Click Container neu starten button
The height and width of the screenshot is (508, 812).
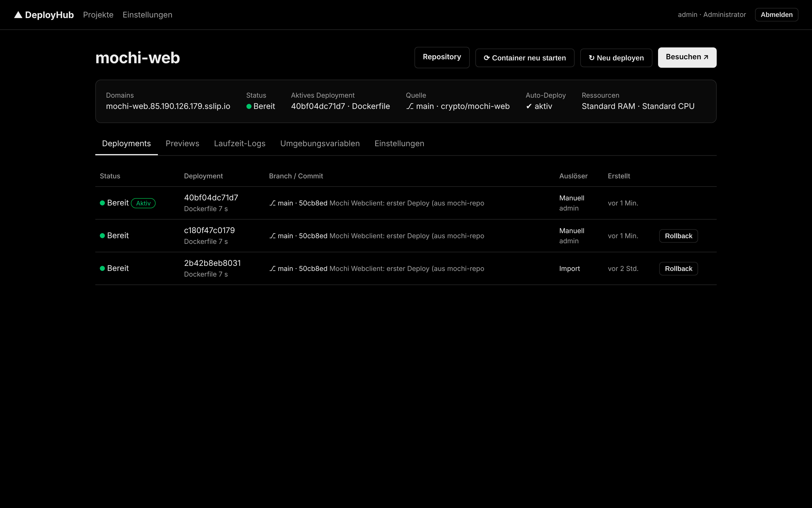pyautogui.click(x=524, y=58)
